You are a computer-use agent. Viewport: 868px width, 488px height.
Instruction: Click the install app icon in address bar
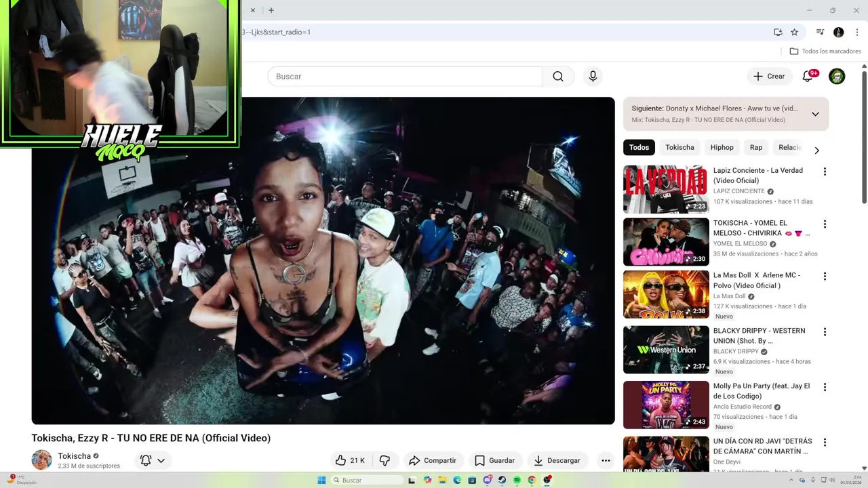pos(778,32)
